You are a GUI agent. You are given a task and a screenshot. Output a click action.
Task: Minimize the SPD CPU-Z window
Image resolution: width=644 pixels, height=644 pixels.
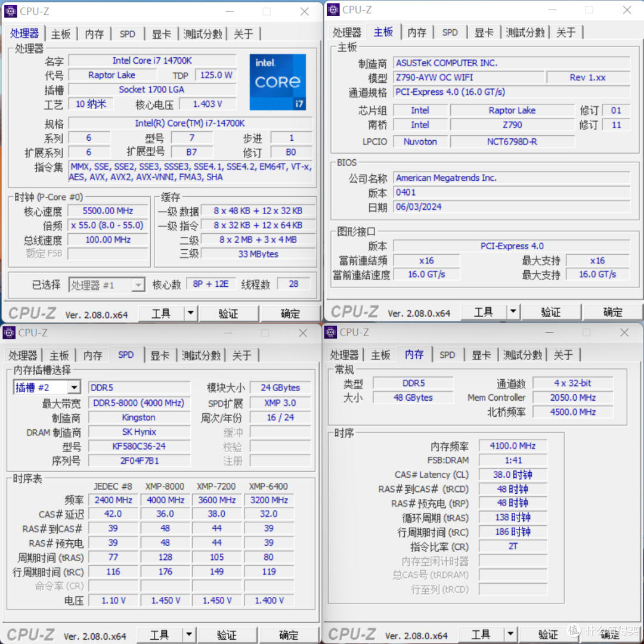[228, 333]
